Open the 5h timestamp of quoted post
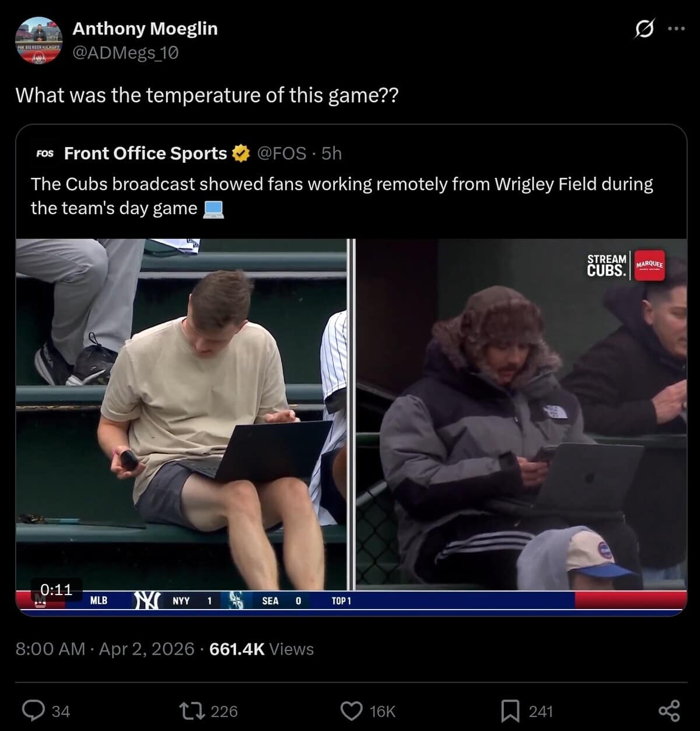700x731 pixels. point(331,153)
